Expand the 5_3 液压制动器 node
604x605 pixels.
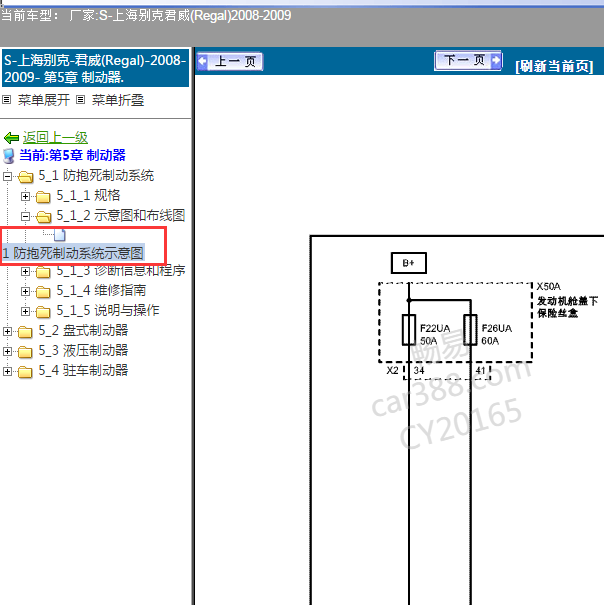click(x=7, y=352)
